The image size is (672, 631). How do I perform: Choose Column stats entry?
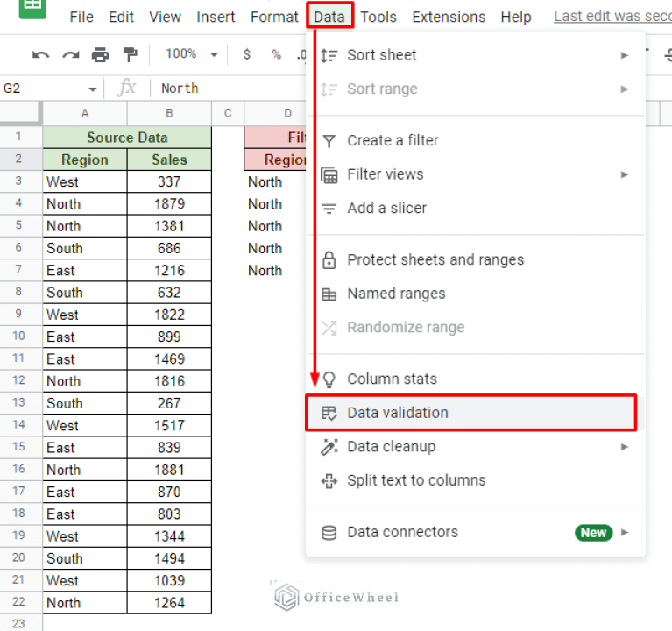(476, 379)
